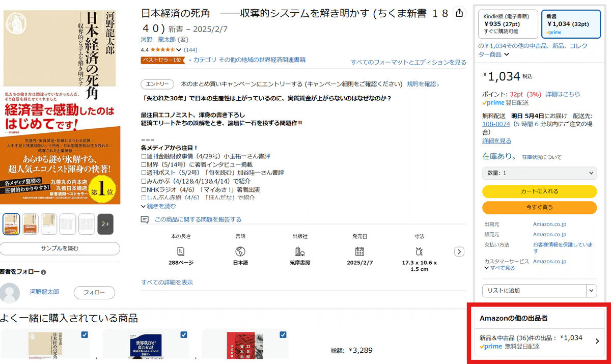Select the third book image thumbnail
The image size is (611, 364).
tap(49, 224)
